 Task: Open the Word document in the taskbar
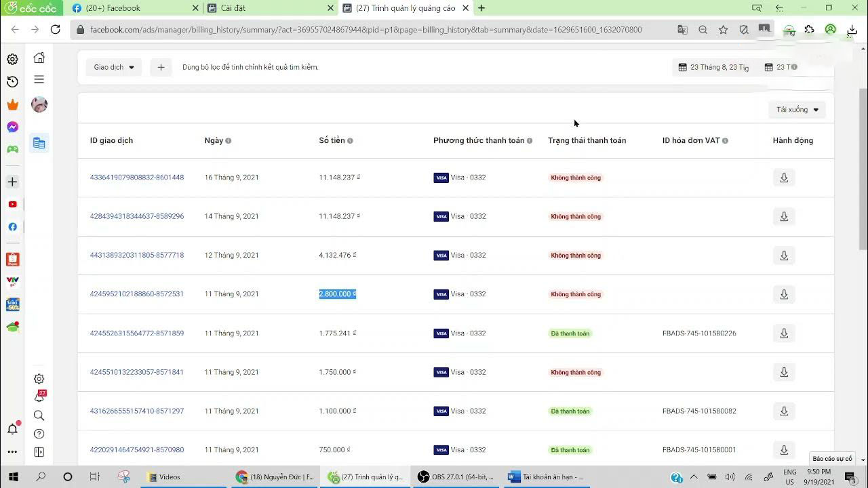(x=546, y=477)
